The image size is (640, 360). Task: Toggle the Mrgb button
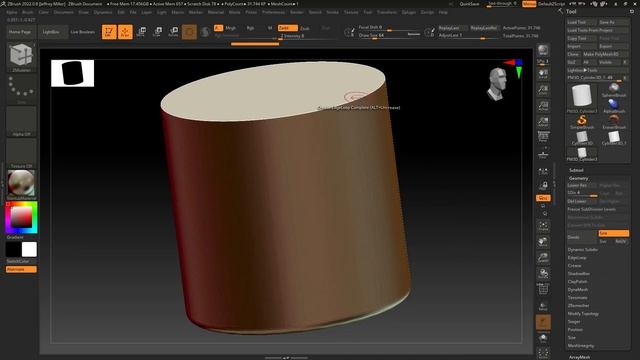(231, 28)
